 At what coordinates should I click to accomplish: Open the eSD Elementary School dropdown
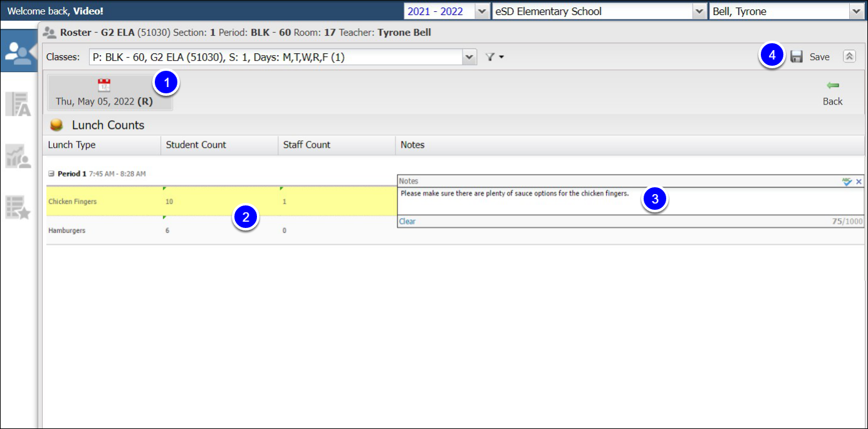coord(699,11)
